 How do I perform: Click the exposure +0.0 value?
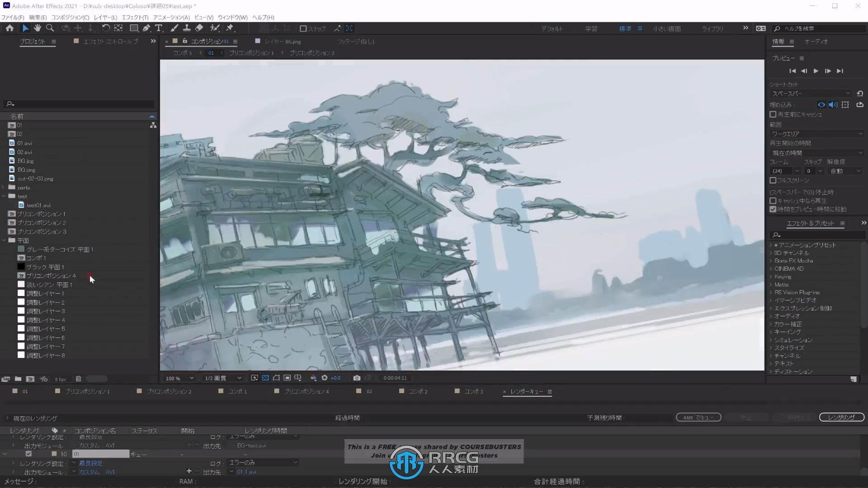coord(335,378)
